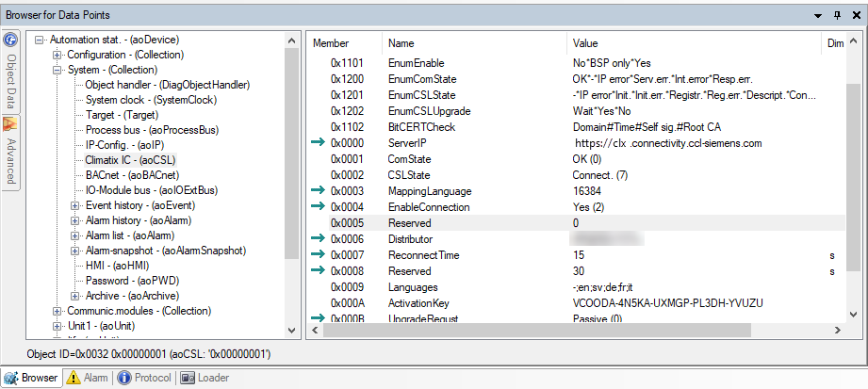Select the ComState OK (0) value
This screenshot has height=389, width=868.
point(587,159)
